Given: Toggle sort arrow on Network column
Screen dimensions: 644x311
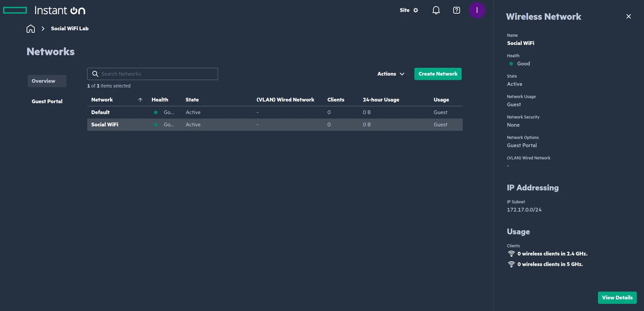Looking at the screenshot, I should tap(140, 100).
